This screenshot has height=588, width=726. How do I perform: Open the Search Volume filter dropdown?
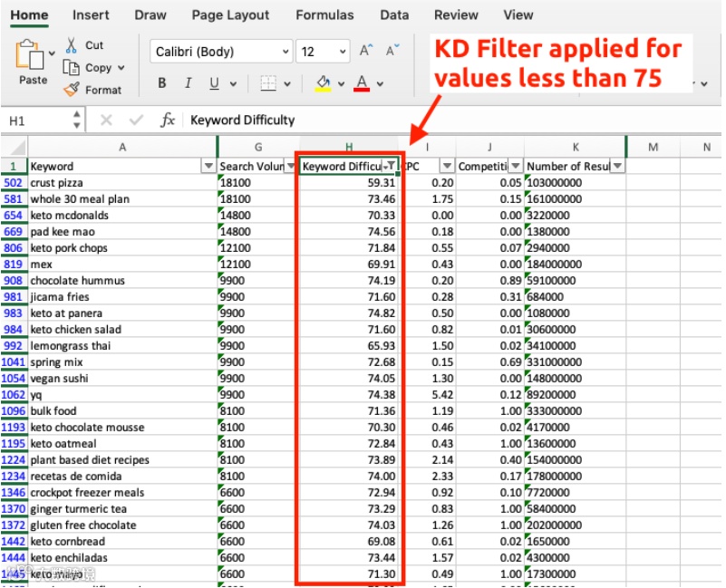point(291,166)
